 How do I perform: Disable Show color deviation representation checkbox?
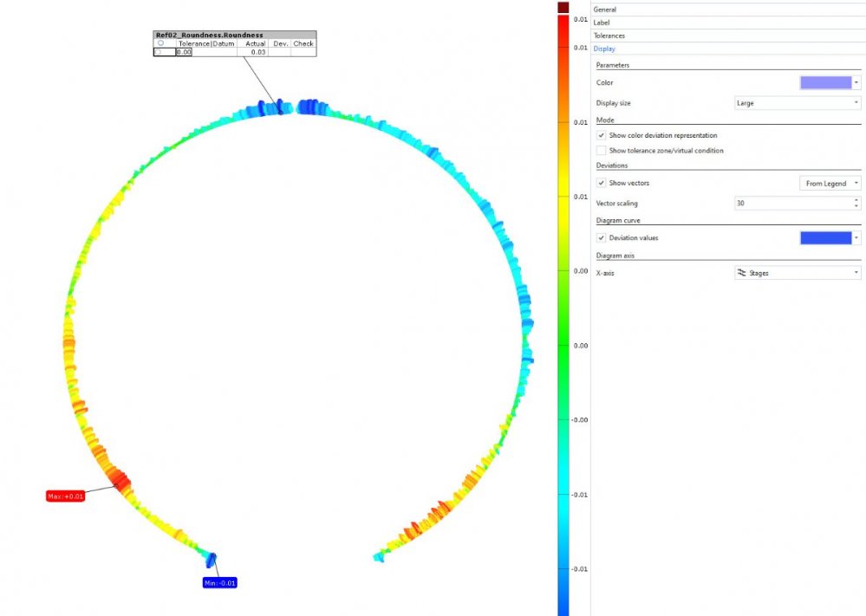coord(602,135)
